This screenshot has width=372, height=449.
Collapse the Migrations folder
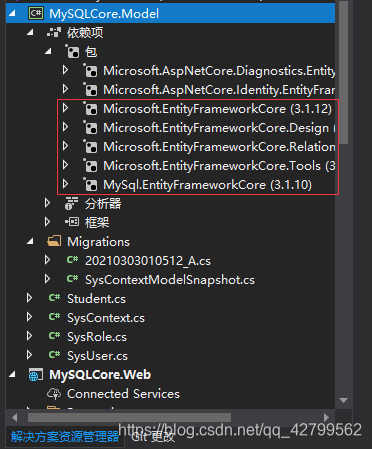pos(30,242)
